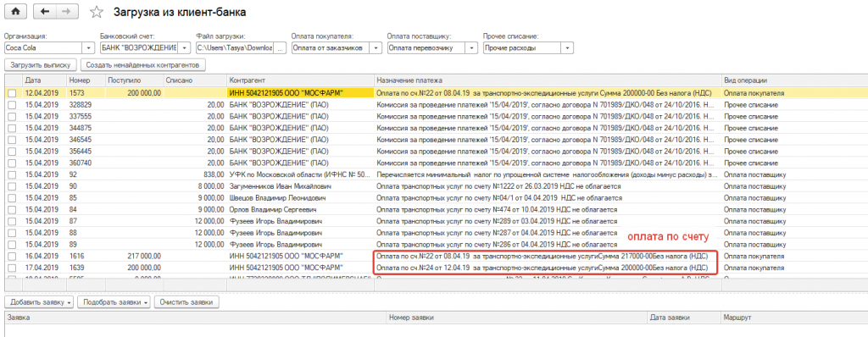868x337 pixels.
Task: Sort by the Дата column header
Action: [44, 80]
